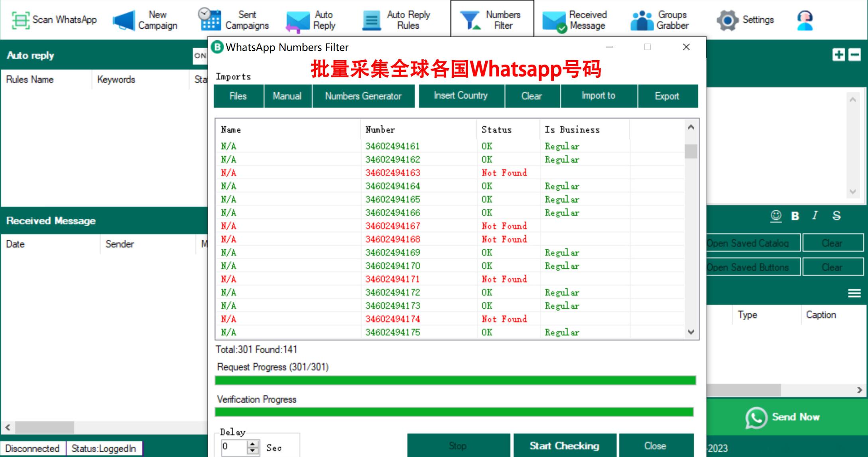This screenshot has height=457, width=868.
Task: Click the Send Now button
Action: point(787,418)
